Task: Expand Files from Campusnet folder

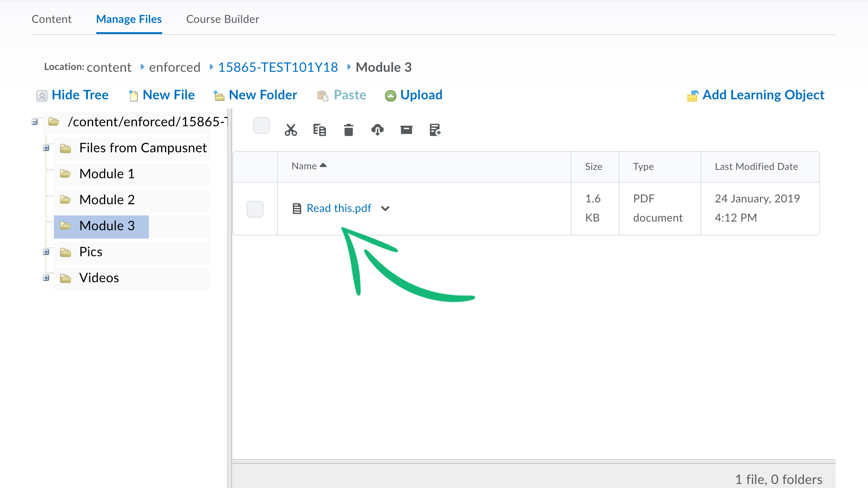Action: click(46, 148)
